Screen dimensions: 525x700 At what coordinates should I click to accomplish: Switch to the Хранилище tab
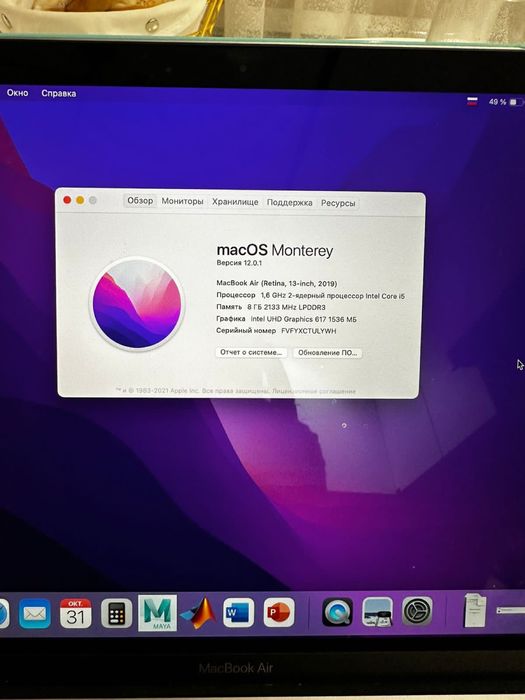(235, 202)
